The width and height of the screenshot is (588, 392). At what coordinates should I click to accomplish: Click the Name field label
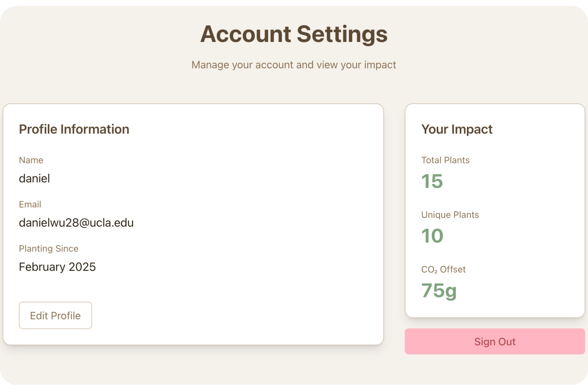click(31, 160)
